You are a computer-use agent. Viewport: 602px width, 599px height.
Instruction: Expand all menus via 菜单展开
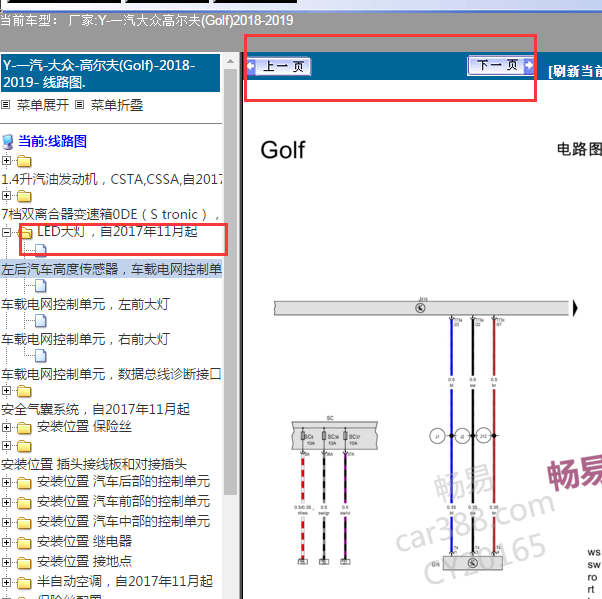(43, 105)
